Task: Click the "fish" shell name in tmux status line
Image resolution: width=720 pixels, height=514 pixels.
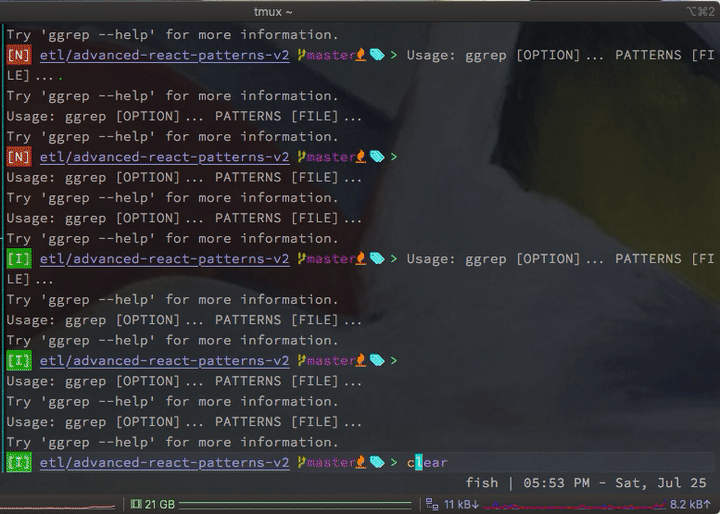Action: [x=482, y=483]
